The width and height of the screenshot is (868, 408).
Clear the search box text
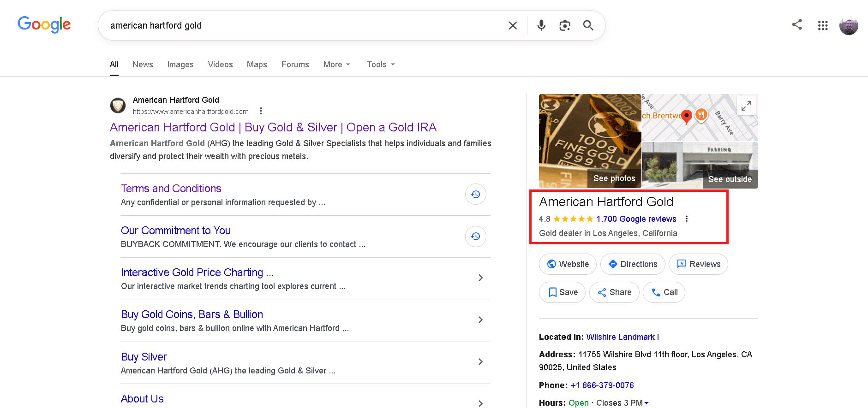pos(513,25)
